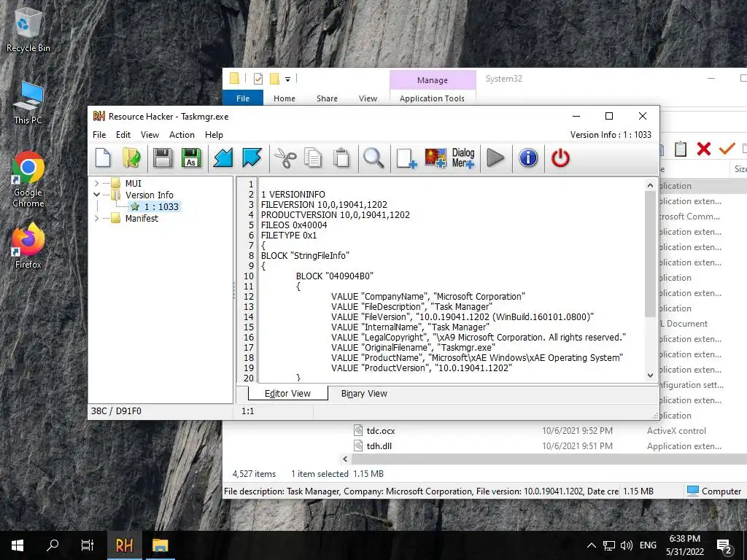Click the orange checkmark icon in Explorer ribbon
The image size is (747, 560).
(x=727, y=149)
